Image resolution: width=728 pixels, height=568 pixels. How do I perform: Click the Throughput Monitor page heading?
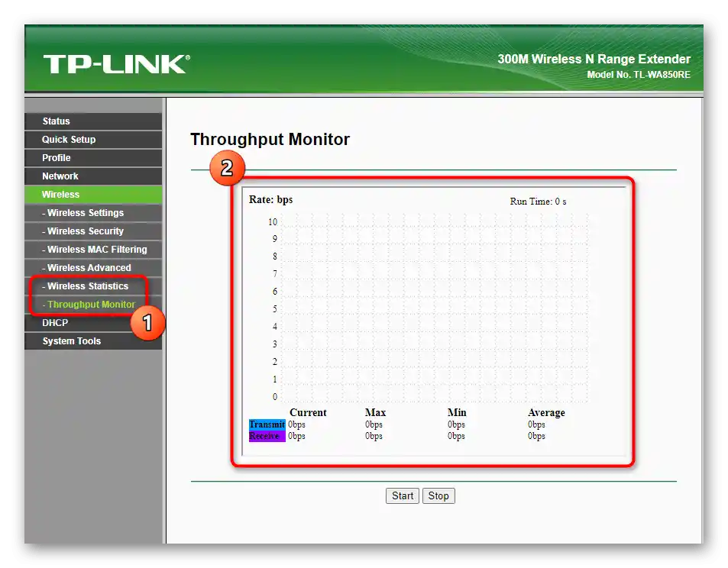[x=270, y=139]
